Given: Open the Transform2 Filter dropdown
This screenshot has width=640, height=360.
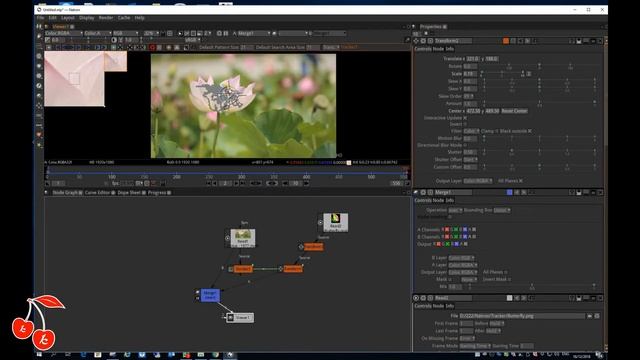Looking at the screenshot, I should [x=471, y=131].
